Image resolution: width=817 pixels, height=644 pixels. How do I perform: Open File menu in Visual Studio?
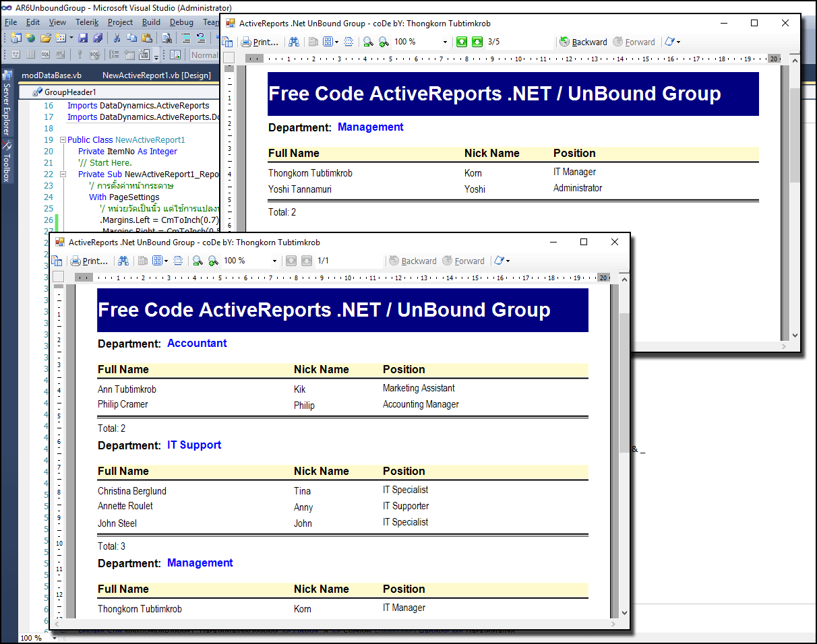click(x=11, y=22)
